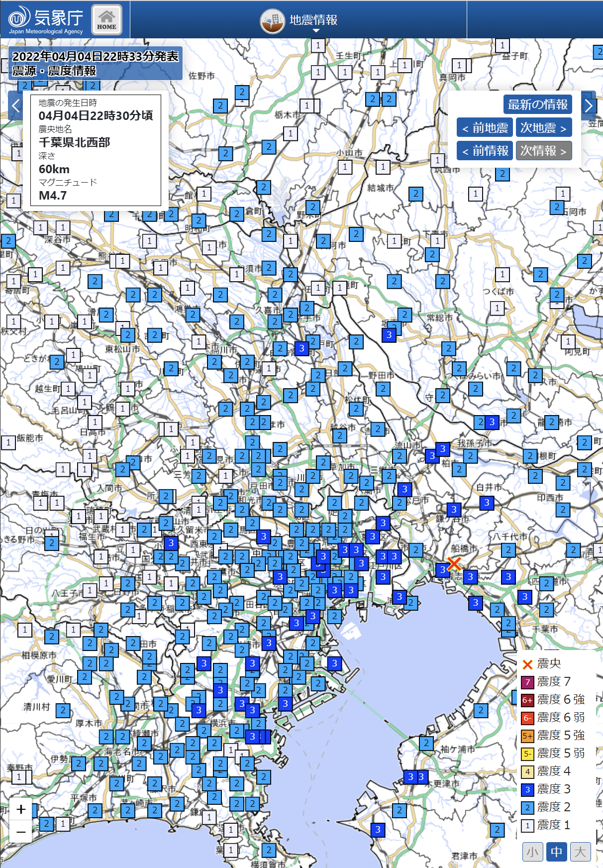The height and width of the screenshot is (868, 603).
Task: Click intensity 1 marker at 越生町
Action: [x=68, y=388]
